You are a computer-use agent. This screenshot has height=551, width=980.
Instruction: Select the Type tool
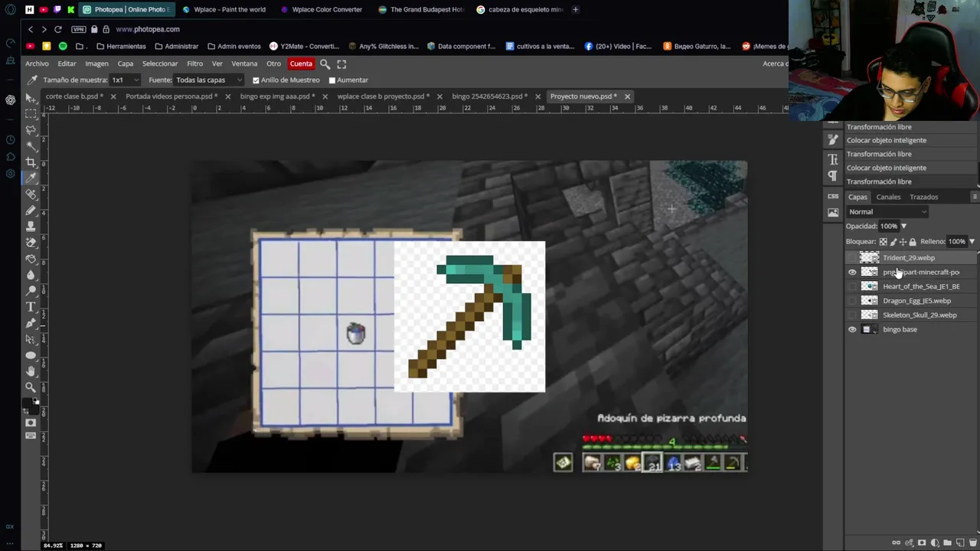(31, 307)
